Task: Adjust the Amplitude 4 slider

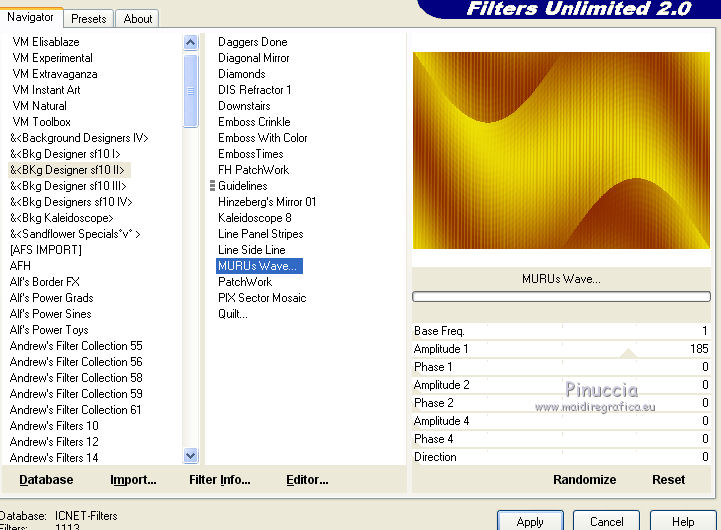Action: coord(561,421)
